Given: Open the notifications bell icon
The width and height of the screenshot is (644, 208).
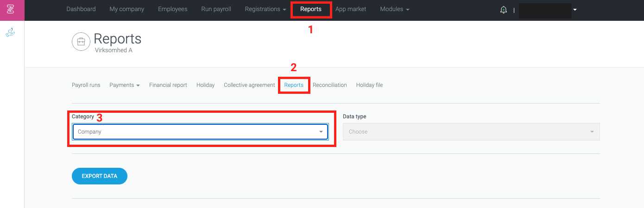Looking at the screenshot, I should [504, 10].
